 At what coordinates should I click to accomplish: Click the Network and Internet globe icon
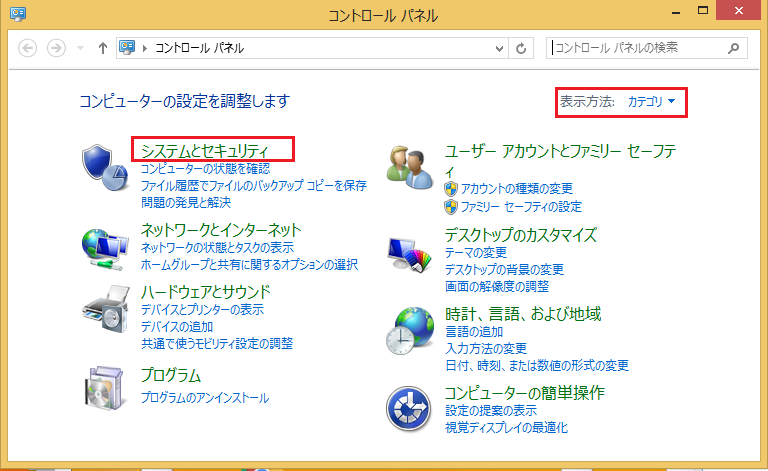[x=105, y=249]
